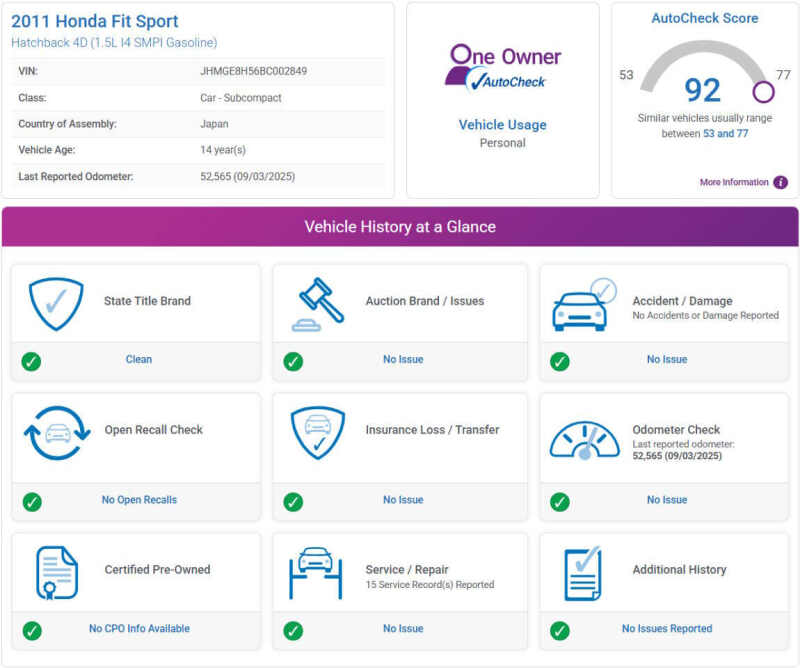Click the Odometer Check gauge icon

pyautogui.click(x=584, y=438)
